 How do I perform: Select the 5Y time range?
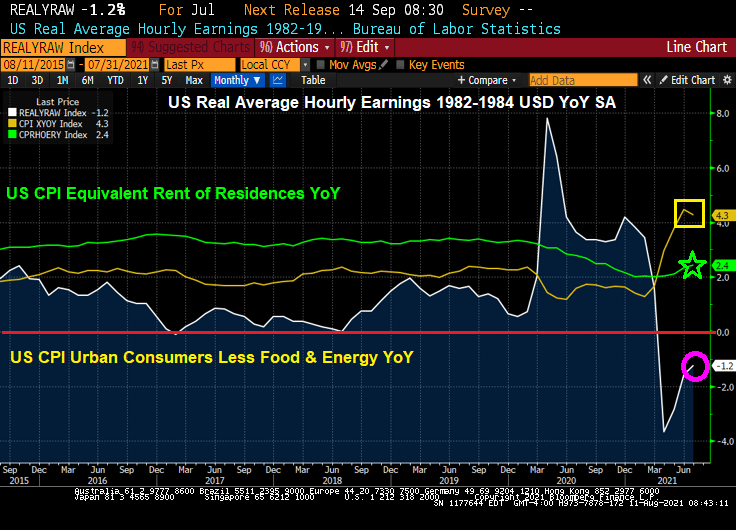click(x=167, y=80)
